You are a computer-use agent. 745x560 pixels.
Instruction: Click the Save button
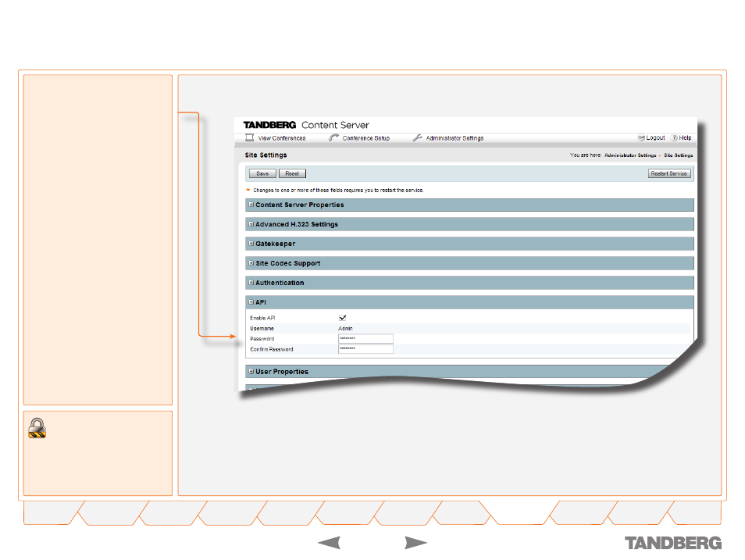pyautogui.click(x=262, y=173)
